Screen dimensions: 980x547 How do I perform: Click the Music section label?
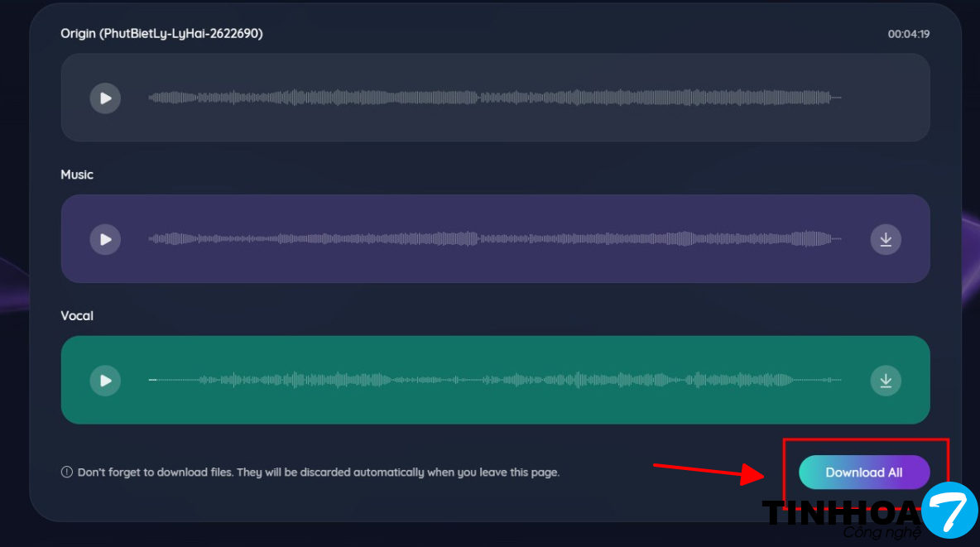77,175
